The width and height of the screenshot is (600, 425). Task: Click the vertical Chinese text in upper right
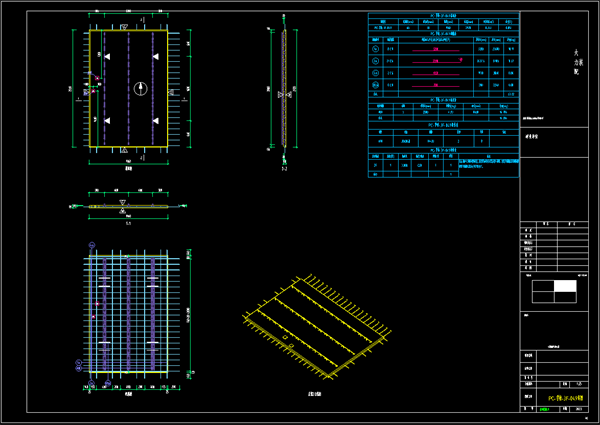(x=578, y=62)
